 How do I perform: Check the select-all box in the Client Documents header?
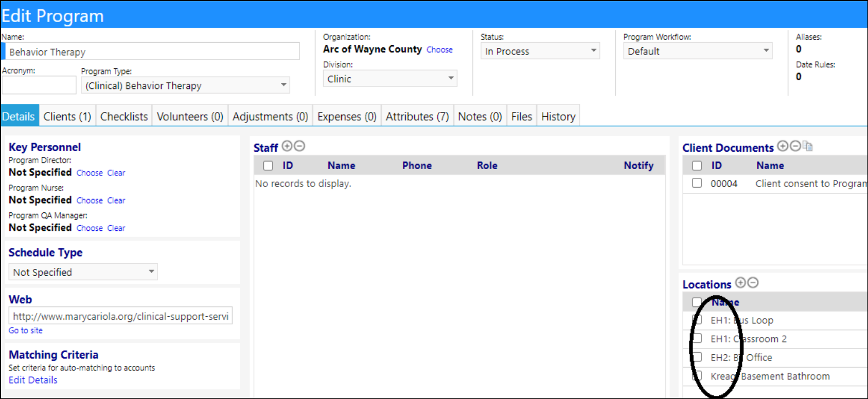[697, 166]
